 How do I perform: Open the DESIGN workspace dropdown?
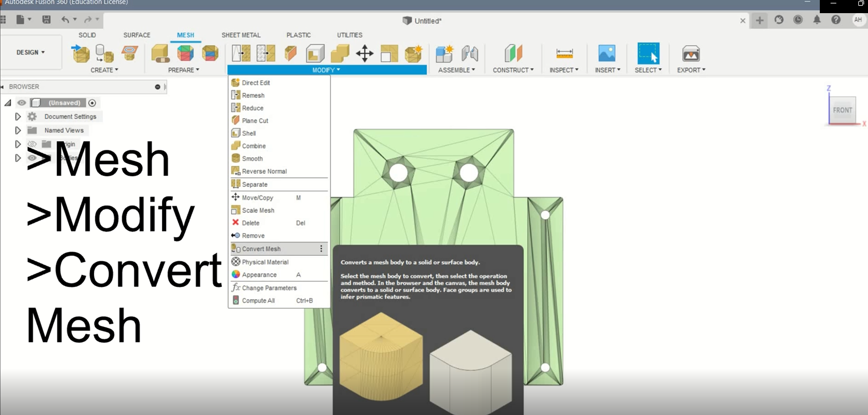31,52
